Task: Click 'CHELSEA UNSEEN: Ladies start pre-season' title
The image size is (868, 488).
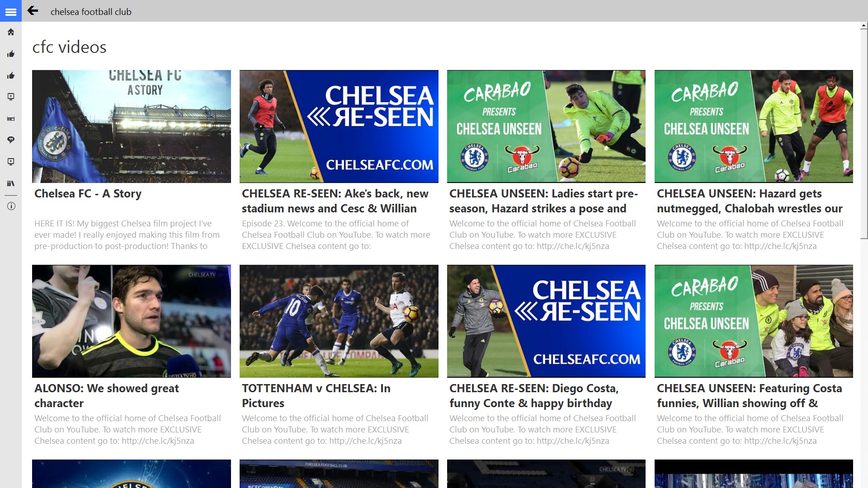Action: click(x=543, y=201)
